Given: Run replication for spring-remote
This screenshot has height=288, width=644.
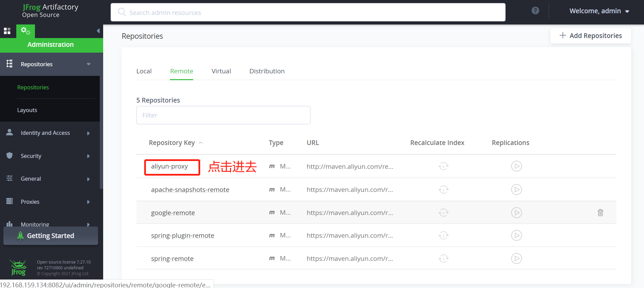Looking at the screenshot, I should point(516,258).
